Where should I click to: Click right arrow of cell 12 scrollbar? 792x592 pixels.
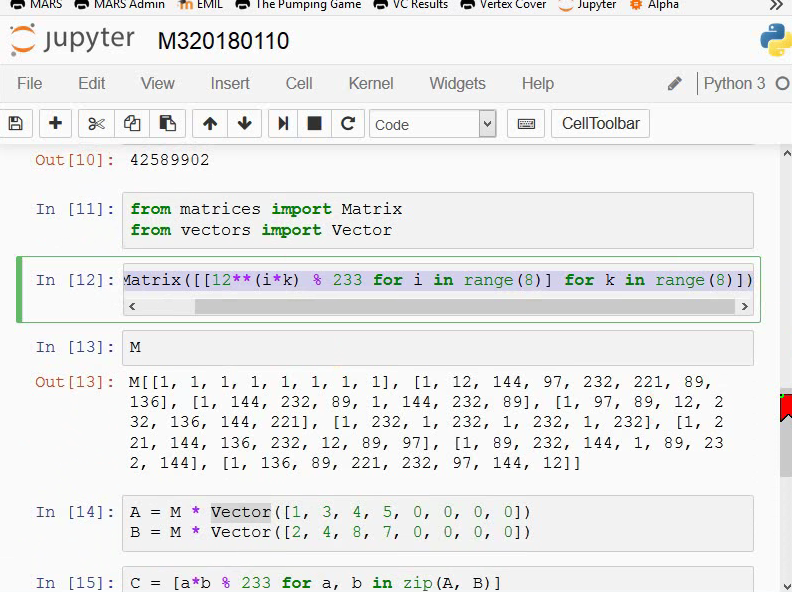pos(745,306)
